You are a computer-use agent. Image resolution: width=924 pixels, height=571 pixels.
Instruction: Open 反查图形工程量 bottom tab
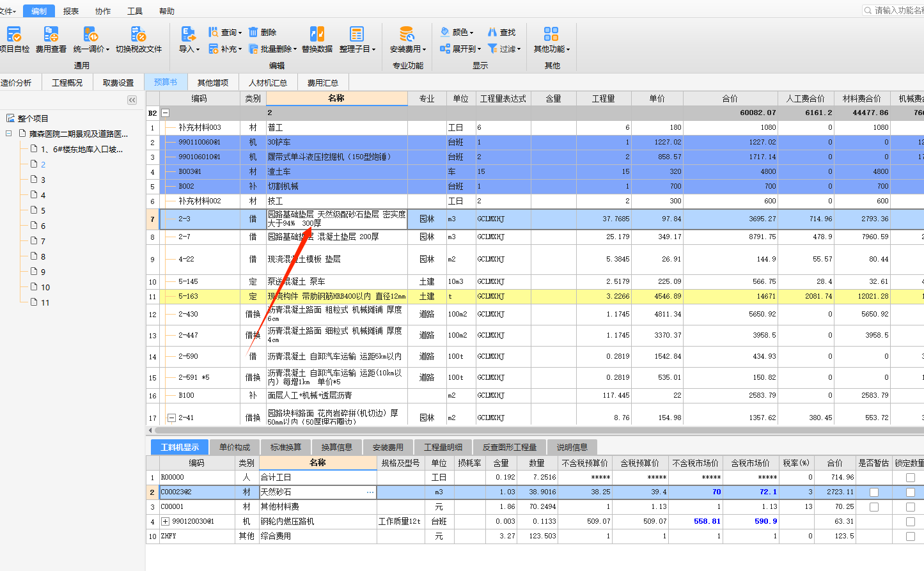[x=510, y=447]
